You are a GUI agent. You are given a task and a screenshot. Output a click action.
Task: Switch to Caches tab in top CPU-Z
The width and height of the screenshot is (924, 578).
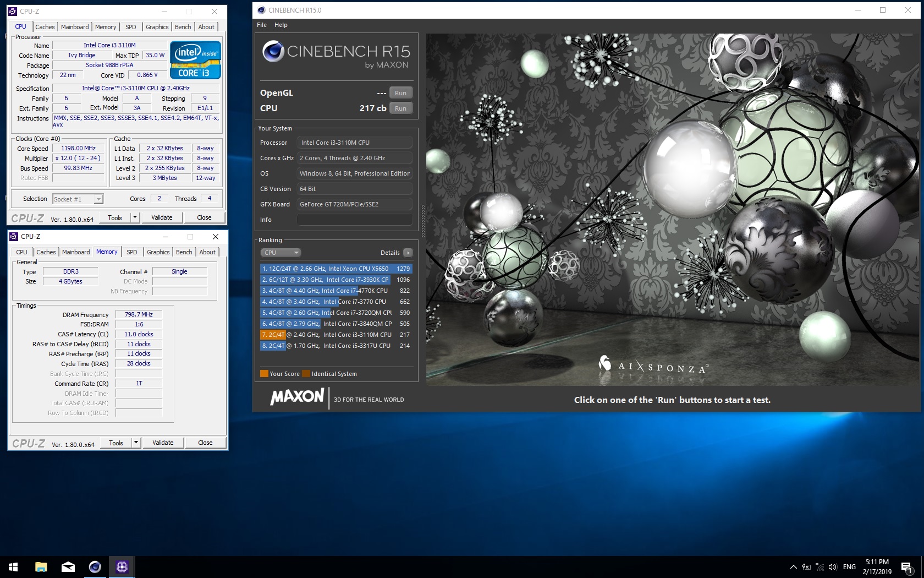click(45, 27)
